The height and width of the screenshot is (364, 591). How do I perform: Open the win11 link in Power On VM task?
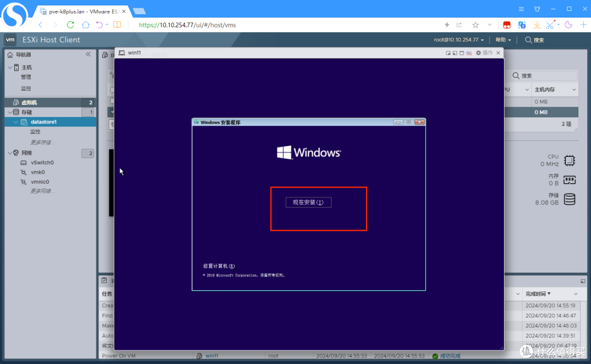click(212, 356)
